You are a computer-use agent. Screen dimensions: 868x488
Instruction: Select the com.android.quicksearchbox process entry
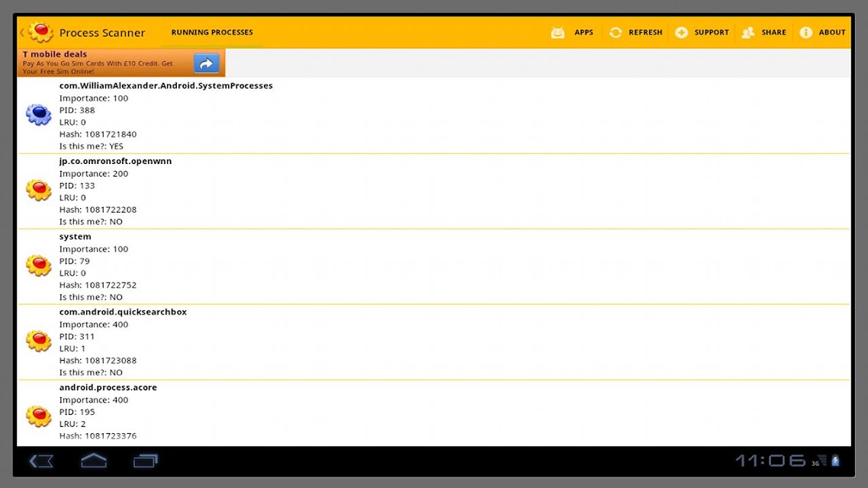[434, 342]
